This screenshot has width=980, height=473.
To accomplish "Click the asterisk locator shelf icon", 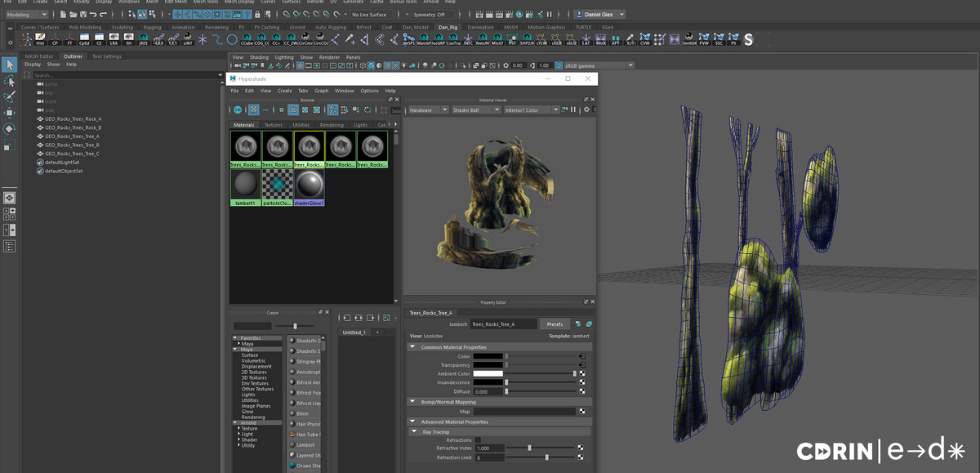I will (x=203, y=38).
